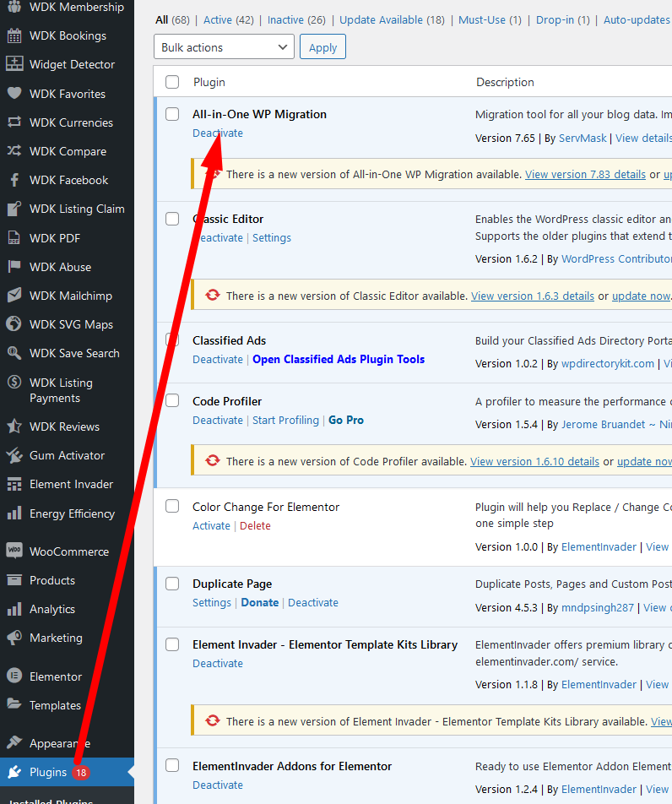Viewport: 672px width, 804px height.
Task: Click the Widget Detector grid icon
Action: pos(14,64)
